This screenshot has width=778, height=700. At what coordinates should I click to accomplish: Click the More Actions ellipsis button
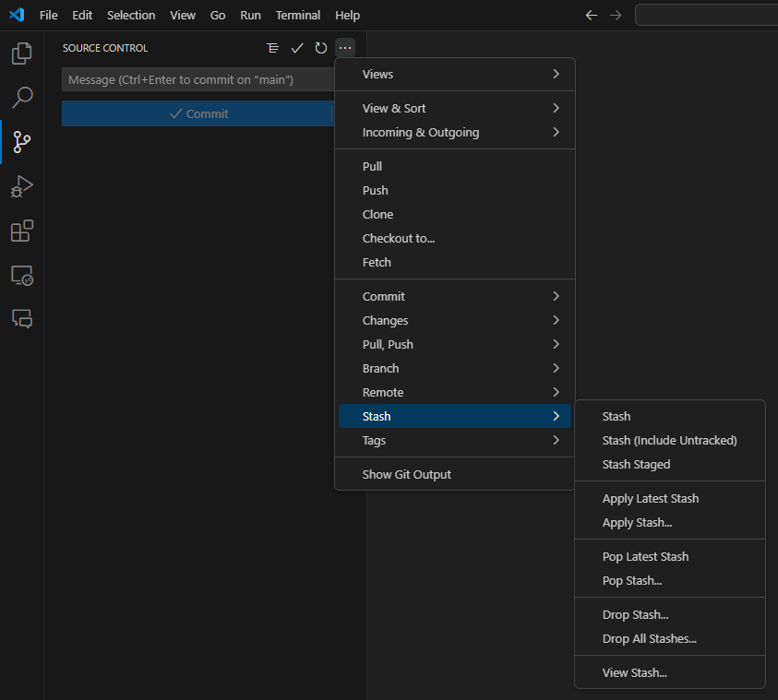point(345,48)
